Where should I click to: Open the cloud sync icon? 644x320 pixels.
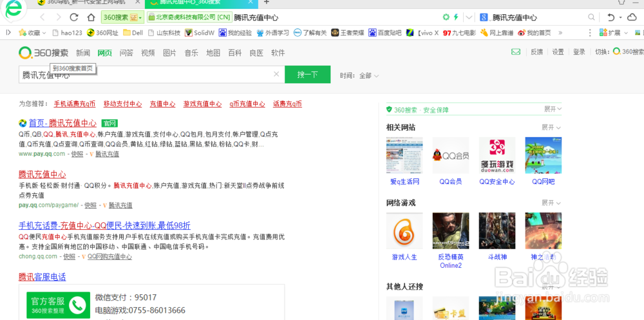[x=632, y=17]
